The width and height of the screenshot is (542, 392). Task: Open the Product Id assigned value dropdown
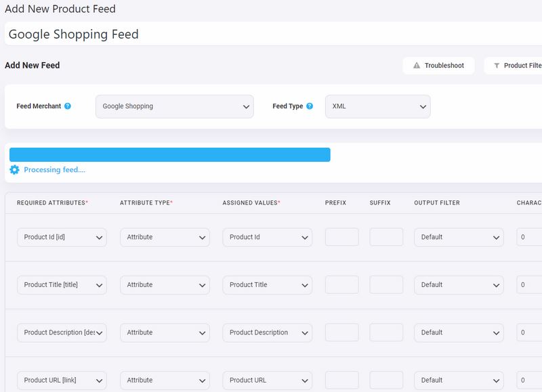(x=268, y=237)
